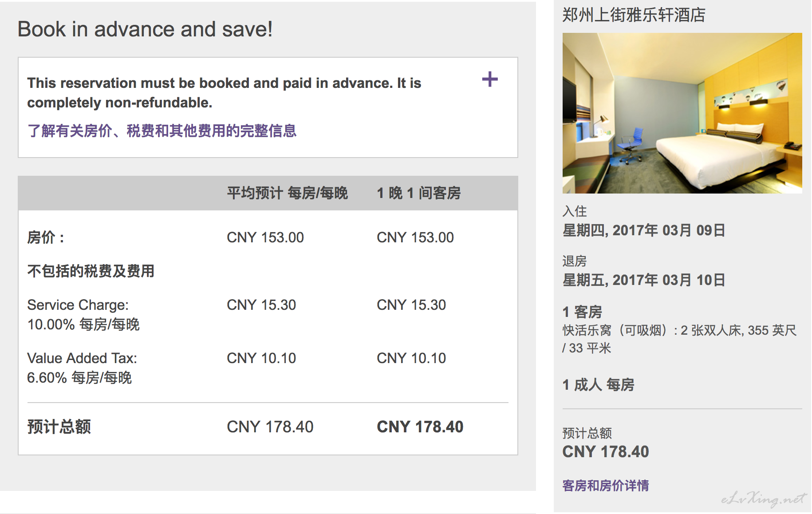Image resolution: width=812 pixels, height=514 pixels.
Task: Click the 平均预计 每房/每晚 column header
Action: 288,193
